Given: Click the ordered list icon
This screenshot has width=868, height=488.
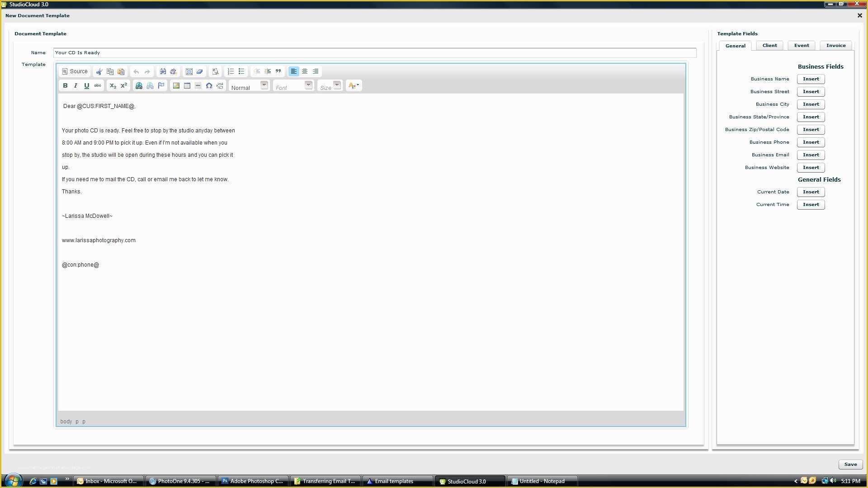Looking at the screenshot, I should click(231, 71).
